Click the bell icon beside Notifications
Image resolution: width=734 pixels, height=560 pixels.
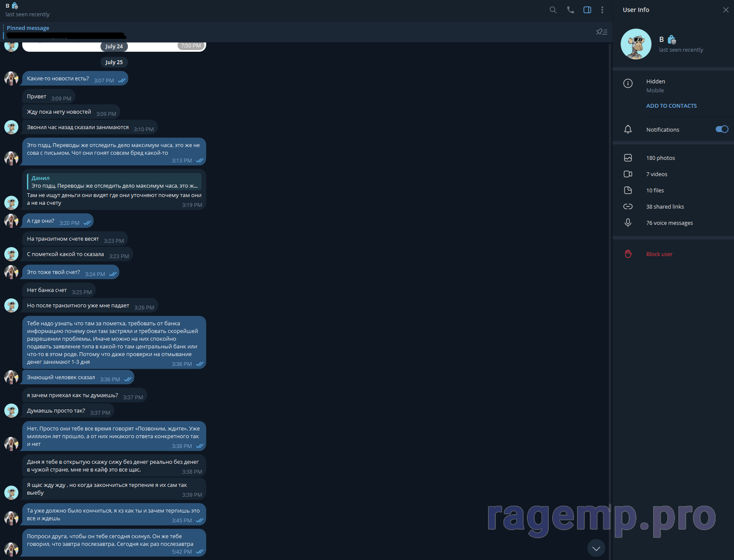point(627,130)
